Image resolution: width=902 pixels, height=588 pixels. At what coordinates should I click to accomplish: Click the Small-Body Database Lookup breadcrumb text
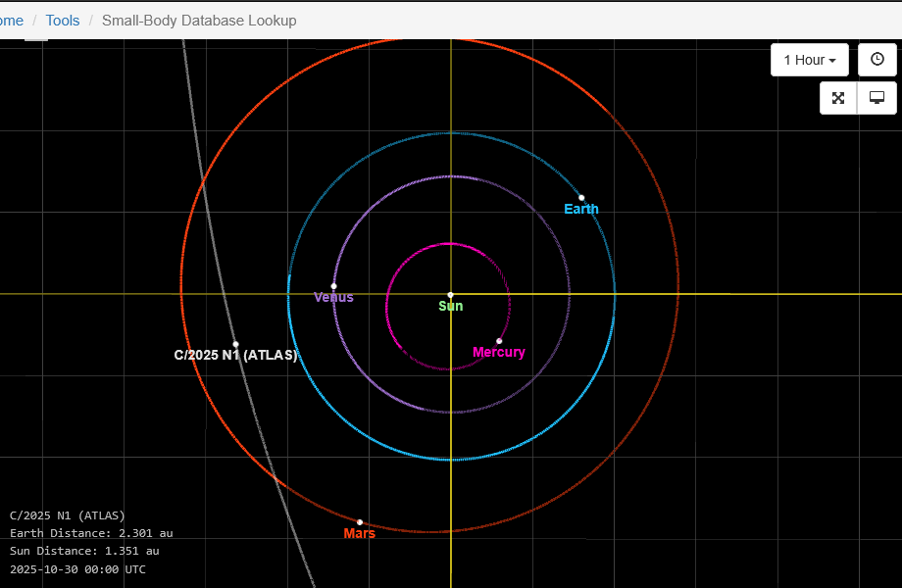(x=199, y=21)
